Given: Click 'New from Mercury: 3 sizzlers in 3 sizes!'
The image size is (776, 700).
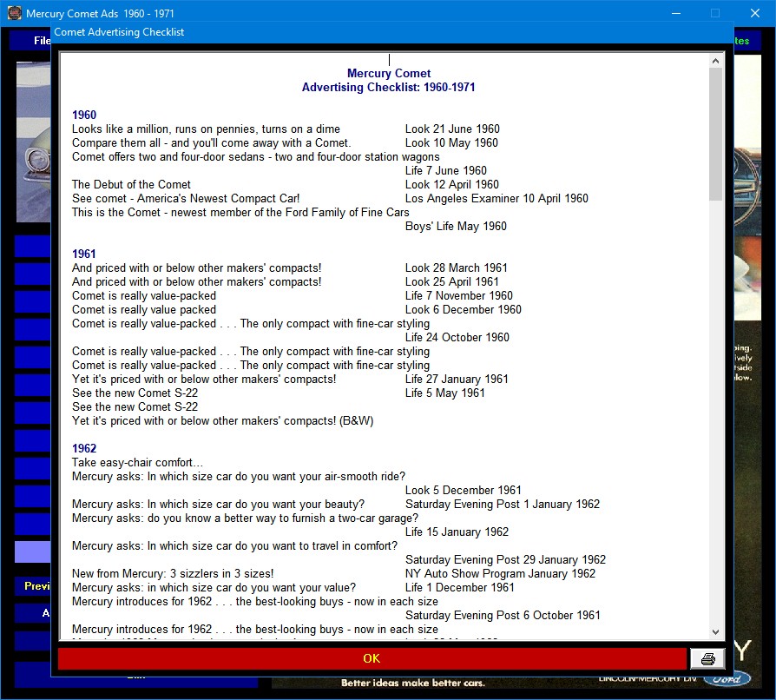Looking at the screenshot, I should [x=173, y=573].
